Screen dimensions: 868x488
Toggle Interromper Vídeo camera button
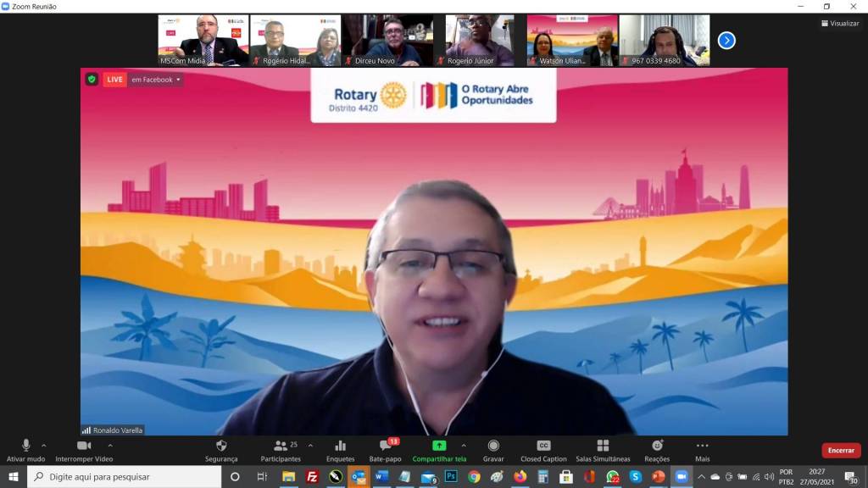(84, 446)
